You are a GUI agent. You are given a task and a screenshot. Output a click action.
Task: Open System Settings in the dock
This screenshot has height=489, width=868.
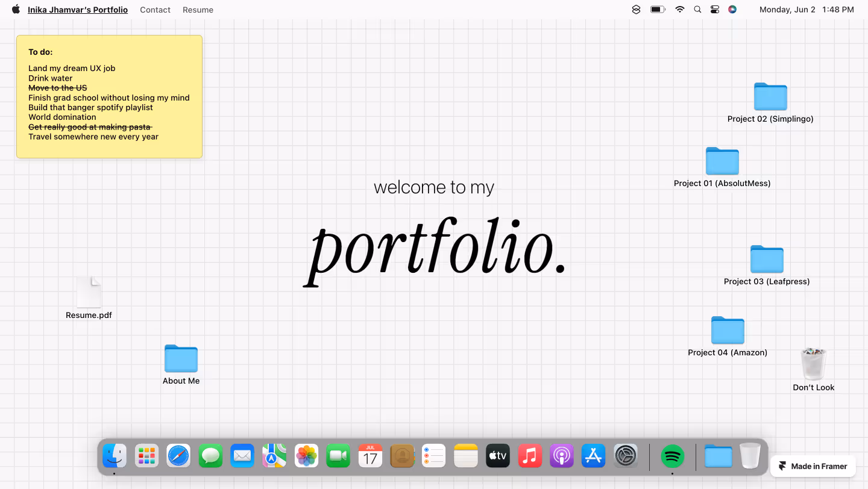coord(626,456)
